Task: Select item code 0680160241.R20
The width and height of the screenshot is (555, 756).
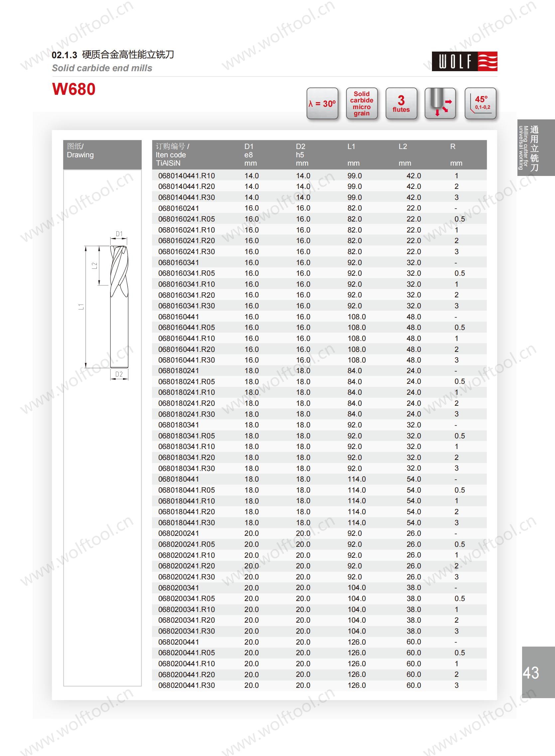Action: (x=187, y=240)
